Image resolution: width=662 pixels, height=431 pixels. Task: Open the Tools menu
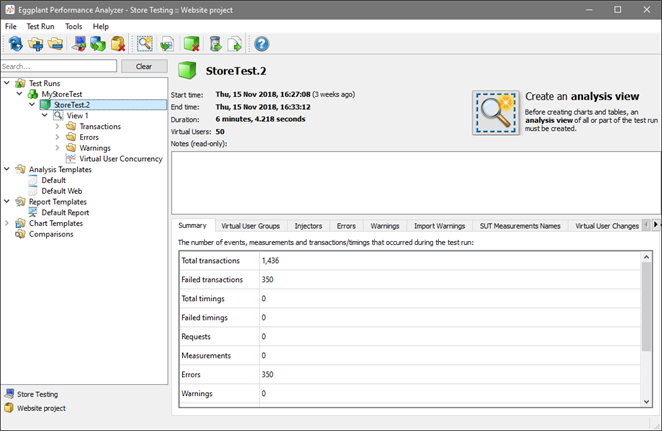coord(73,26)
